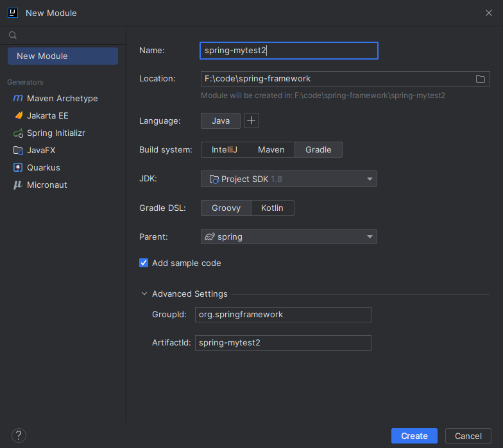This screenshot has height=448, width=503.
Task: Click the search magnifier icon
Action: [x=13, y=35]
